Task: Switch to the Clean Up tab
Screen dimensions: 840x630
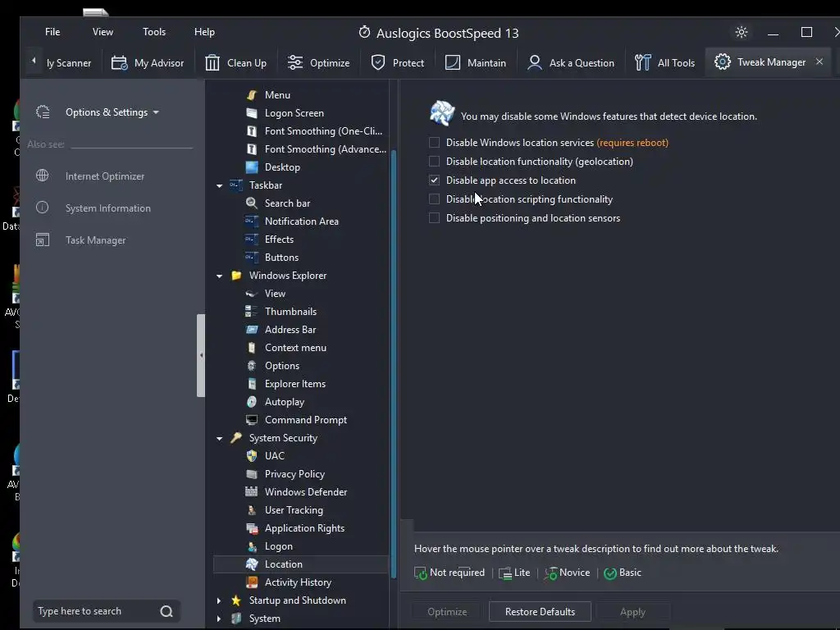Action: pyautogui.click(x=235, y=62)
